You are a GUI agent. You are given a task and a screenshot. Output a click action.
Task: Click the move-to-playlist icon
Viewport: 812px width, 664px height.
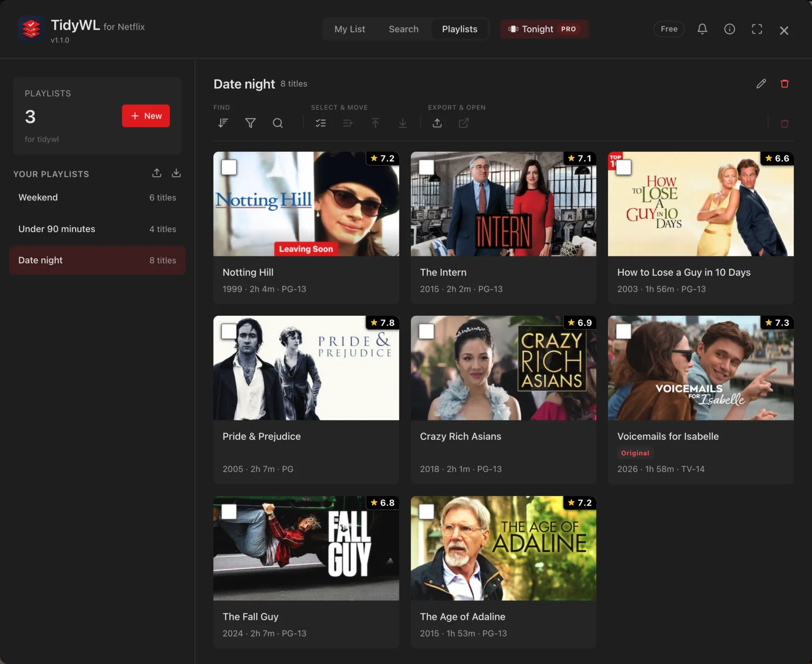(348, 123)
